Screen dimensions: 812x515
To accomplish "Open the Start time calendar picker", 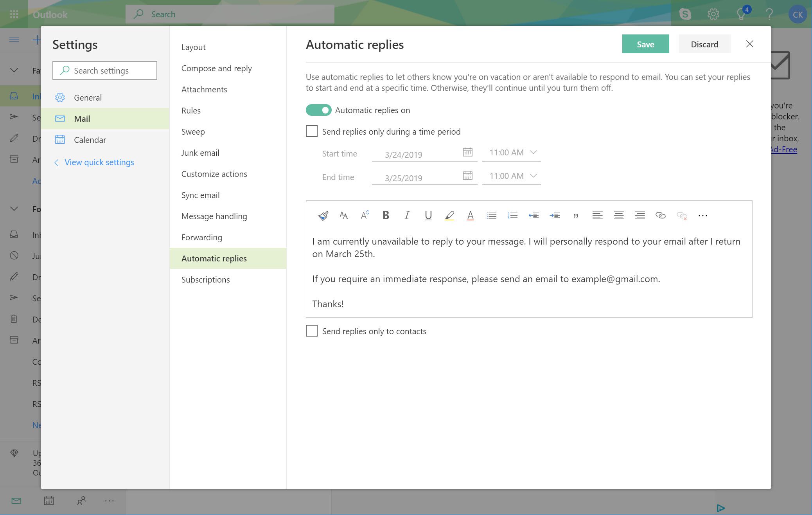I will (x=467, y=151).
